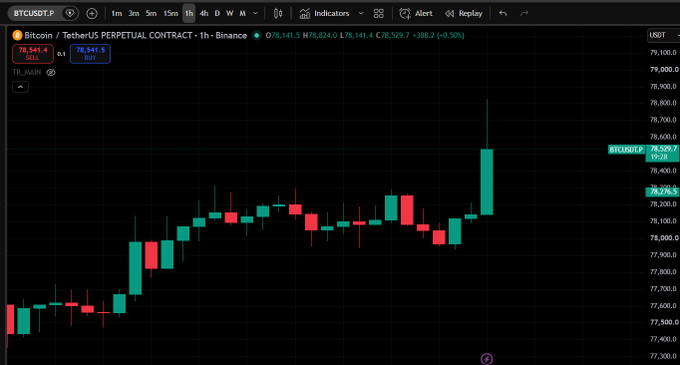680x365 pixels.
Task: Open the Indicators dialog
Action: [324, 13]
